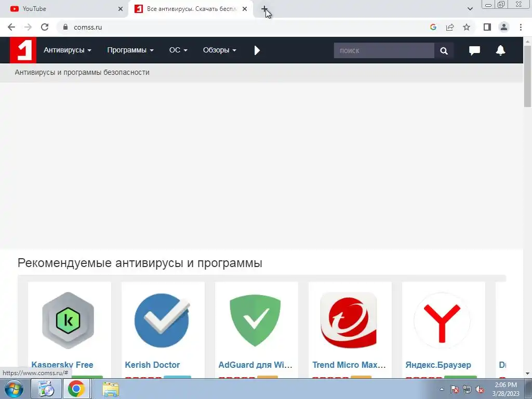Image resolution: width=532 pixels, height=399 pixels.
Task: Open the comments speech bubble icon
Action: [x=474, y=50]
